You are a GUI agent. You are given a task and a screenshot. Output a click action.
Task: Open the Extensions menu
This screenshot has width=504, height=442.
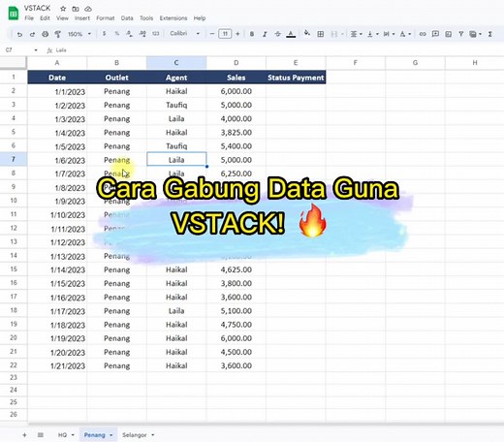click(x=173, y=18)
